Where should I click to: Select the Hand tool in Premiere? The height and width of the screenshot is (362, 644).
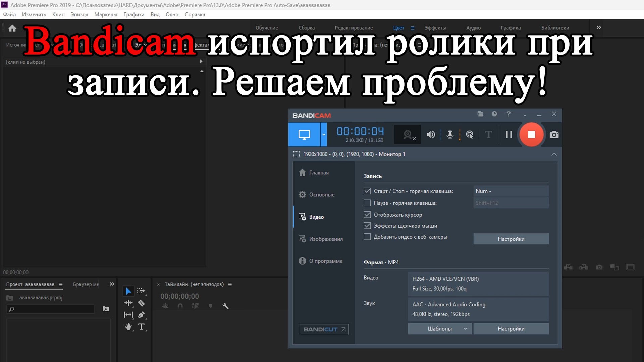coord(128,327)
